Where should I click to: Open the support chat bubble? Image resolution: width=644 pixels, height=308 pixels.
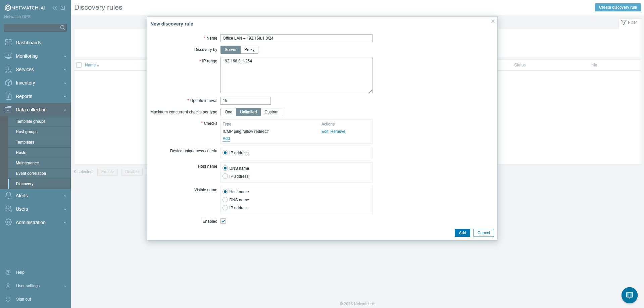[630, 295]
